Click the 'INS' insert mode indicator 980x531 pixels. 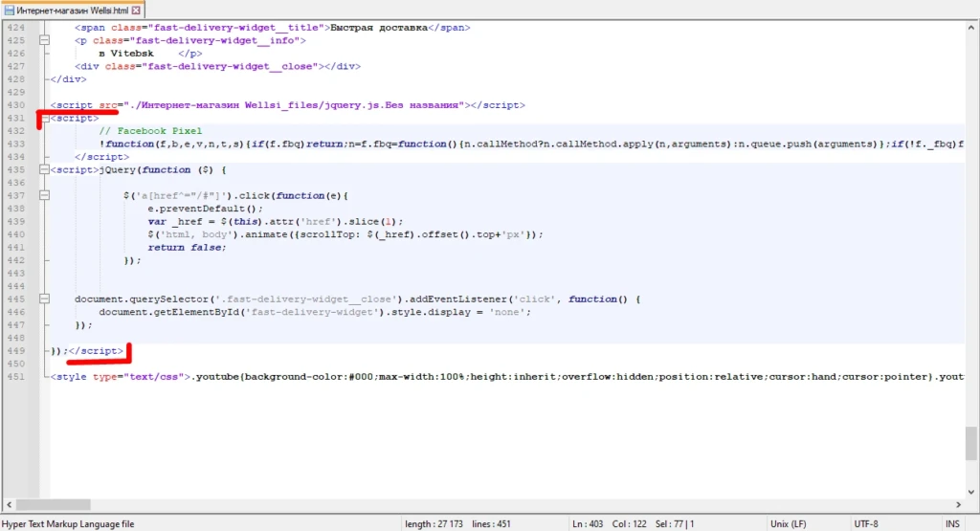[x=952, y=524]
